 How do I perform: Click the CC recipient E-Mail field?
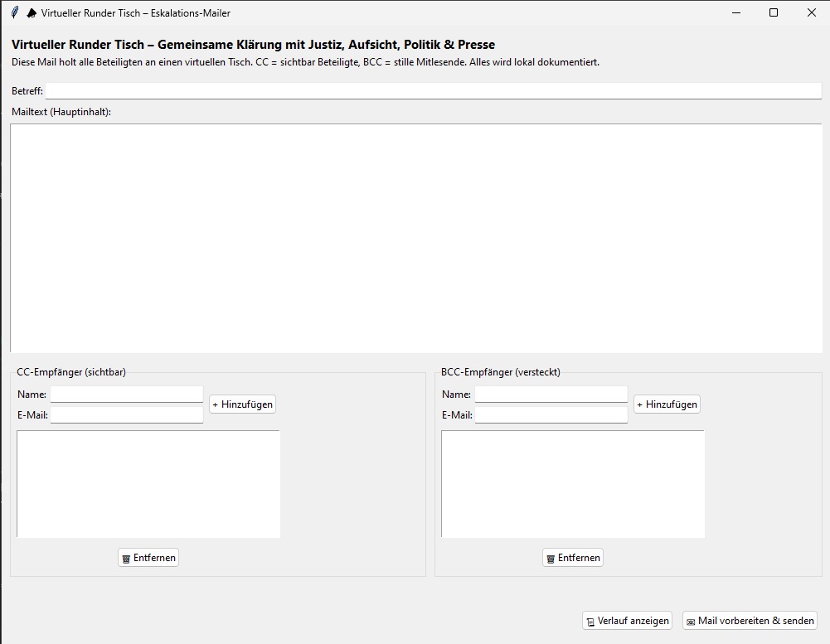pos(126,415)
